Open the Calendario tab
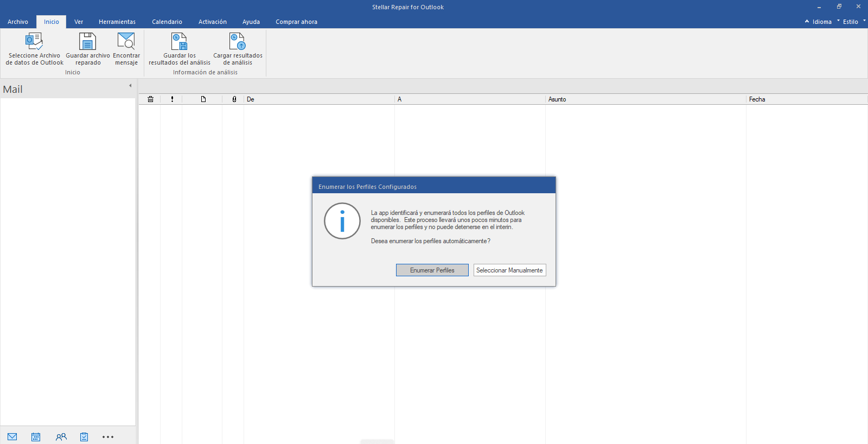This screenshot has height=444, width=868. (x=167, y=22)
